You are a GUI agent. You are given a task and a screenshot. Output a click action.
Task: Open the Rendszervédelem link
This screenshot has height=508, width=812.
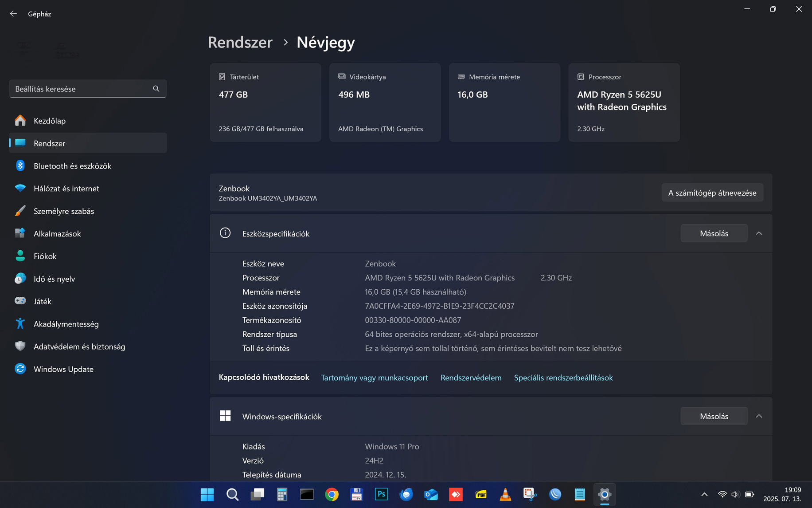click(x=471, y=378)
